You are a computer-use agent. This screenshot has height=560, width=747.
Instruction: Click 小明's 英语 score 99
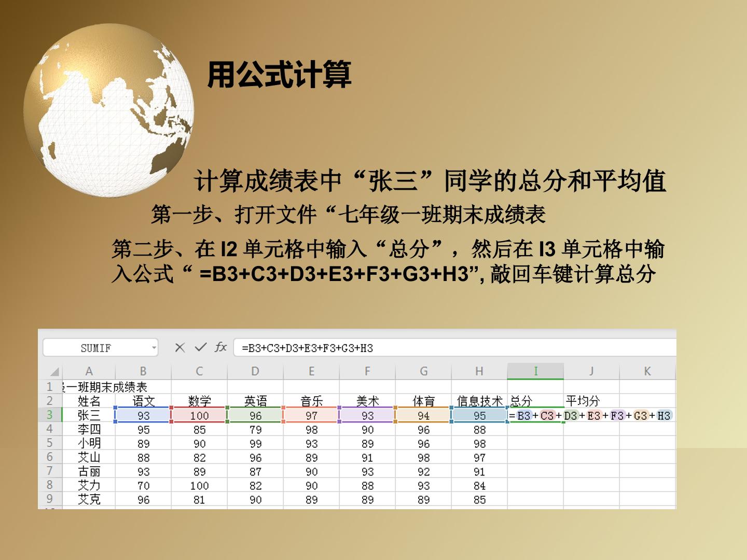pos(255,443)
